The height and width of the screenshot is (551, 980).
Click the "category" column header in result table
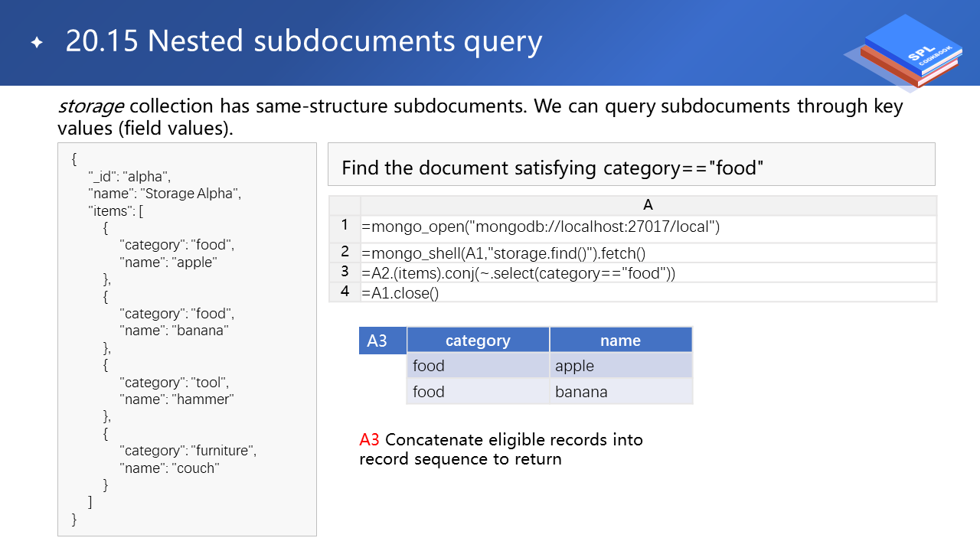tap(478, 341)
